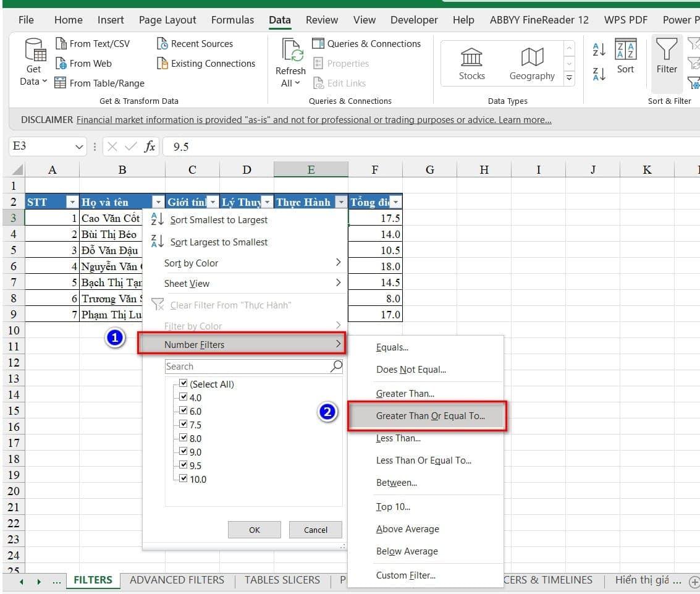Click the Filter funnel icon
The height and width of the screenshot is (594, 700).
pyautogui.click(x=667, y=49)
